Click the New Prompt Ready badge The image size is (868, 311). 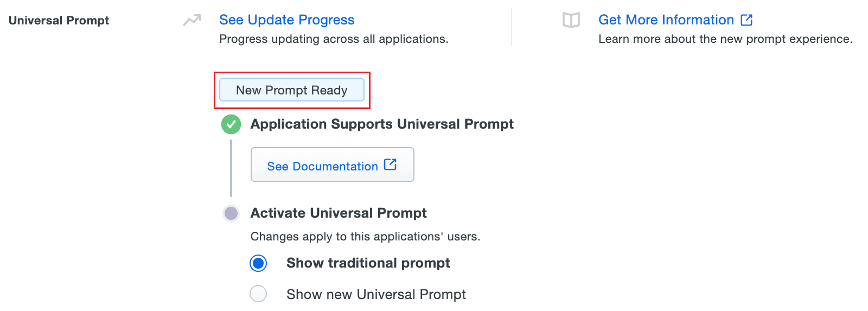[x=292, y=90]
